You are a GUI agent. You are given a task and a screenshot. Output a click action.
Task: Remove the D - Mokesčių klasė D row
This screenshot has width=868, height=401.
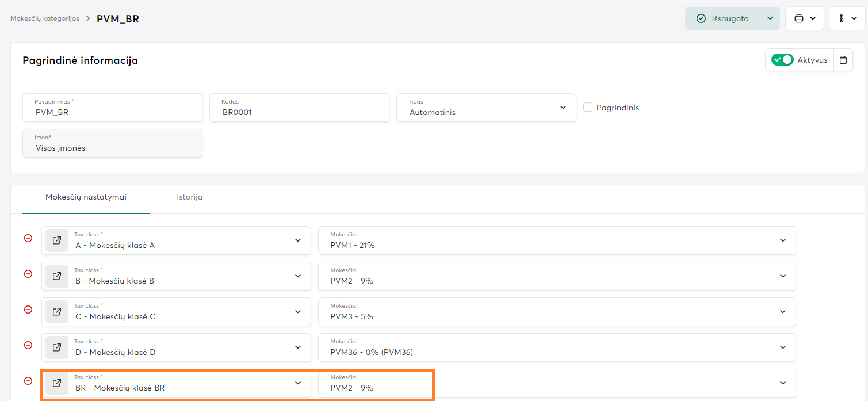click(28, 345)
